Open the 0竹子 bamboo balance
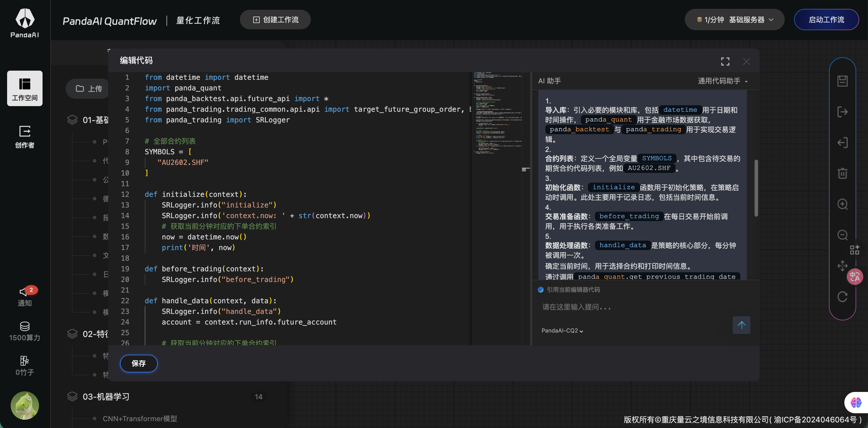Image resolution: width=868 pixels, height=428 pixels. (x=25, y=366)
